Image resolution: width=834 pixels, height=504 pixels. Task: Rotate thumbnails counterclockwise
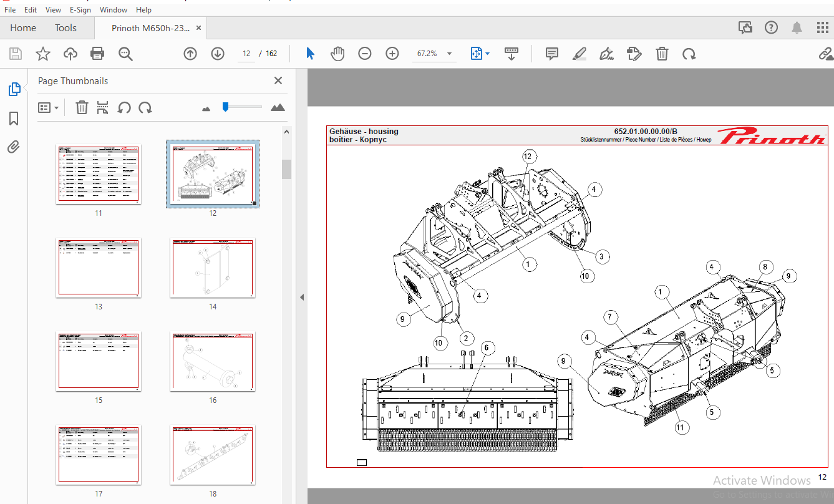(x=124, y=107)
